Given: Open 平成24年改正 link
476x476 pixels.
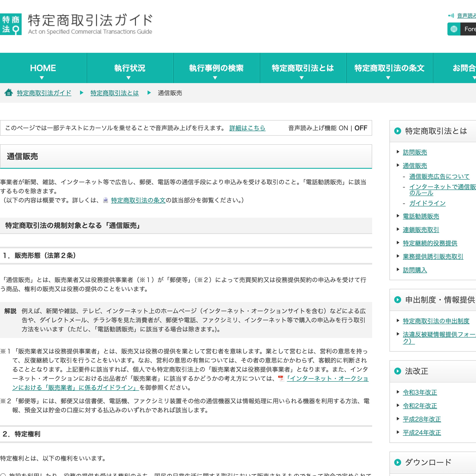Looking at the screenshot, I should (x=422, y=433).
